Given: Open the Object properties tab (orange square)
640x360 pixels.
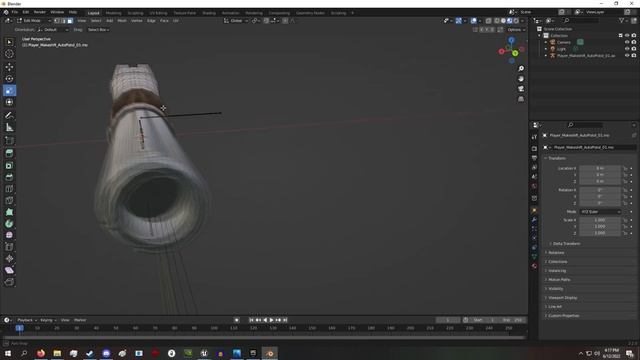Looking at the screenshot, I should click(534, 211).
